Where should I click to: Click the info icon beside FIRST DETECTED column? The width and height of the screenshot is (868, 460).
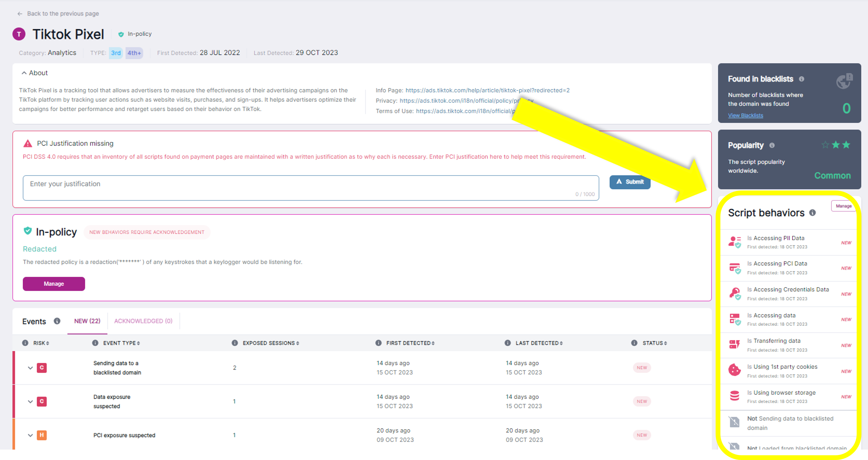(379, 343)
